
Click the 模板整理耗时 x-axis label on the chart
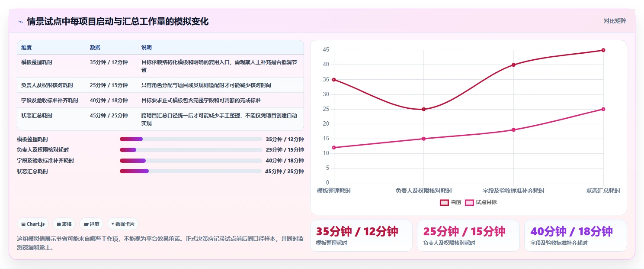pos(334,191)
